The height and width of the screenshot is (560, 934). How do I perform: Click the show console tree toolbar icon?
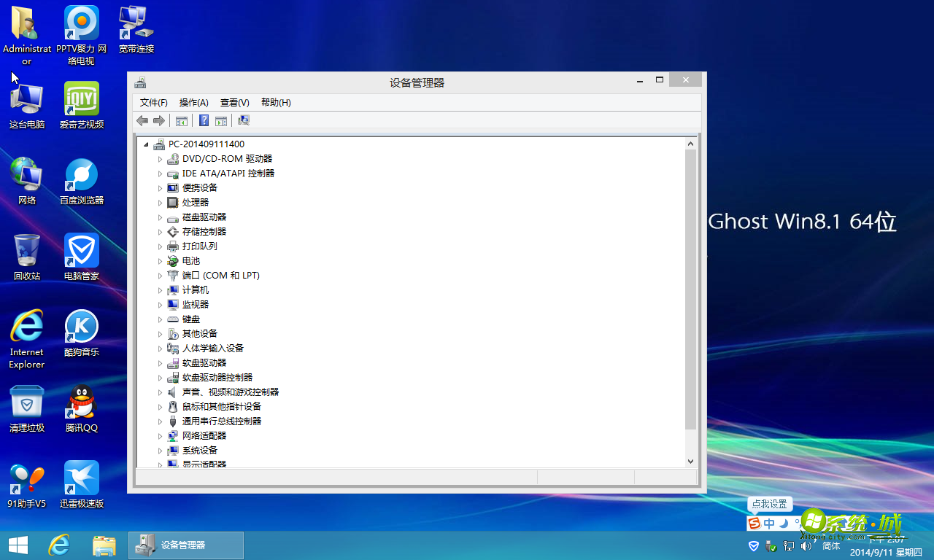tap(182, 120)
